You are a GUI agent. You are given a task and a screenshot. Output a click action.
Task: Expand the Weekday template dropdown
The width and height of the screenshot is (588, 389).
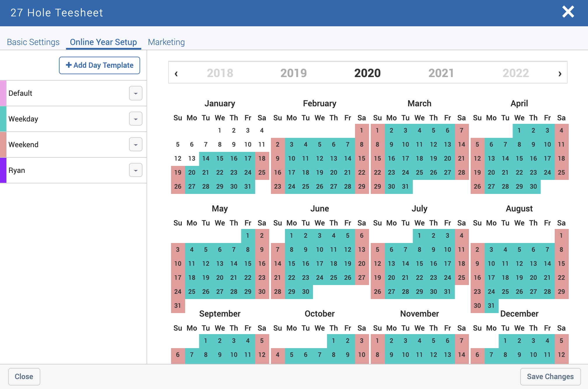135,119
